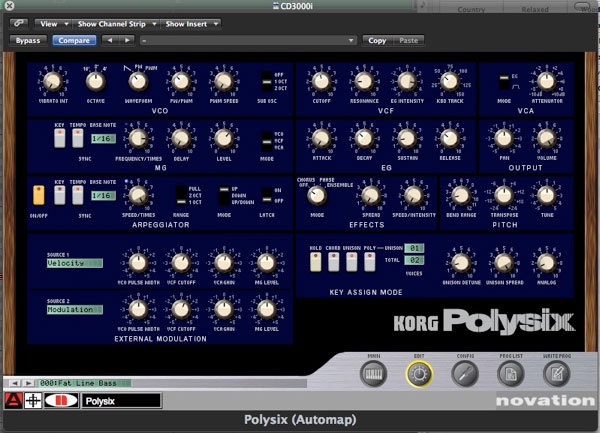Open the Main keyboard page
The image size is (600, 433).
373,374
